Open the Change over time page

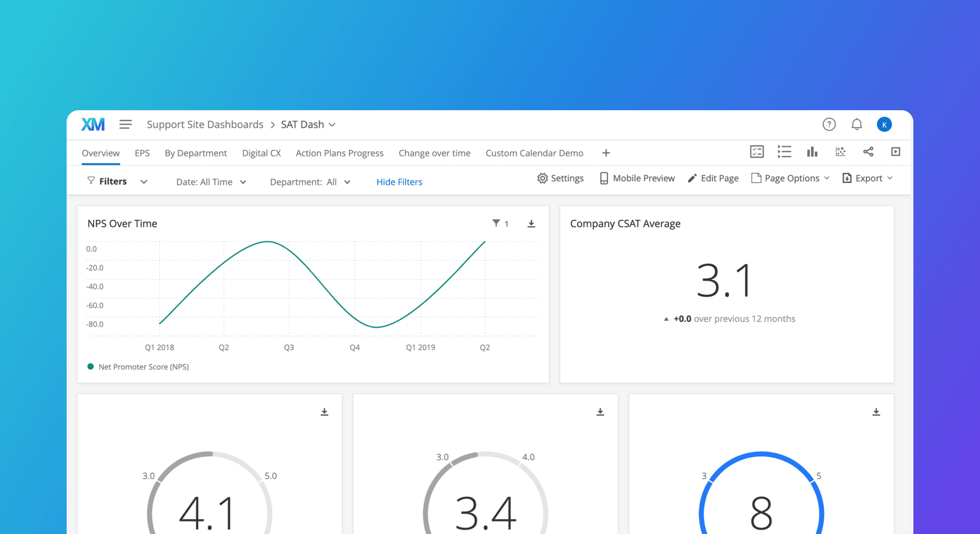[x=434, y=153]
